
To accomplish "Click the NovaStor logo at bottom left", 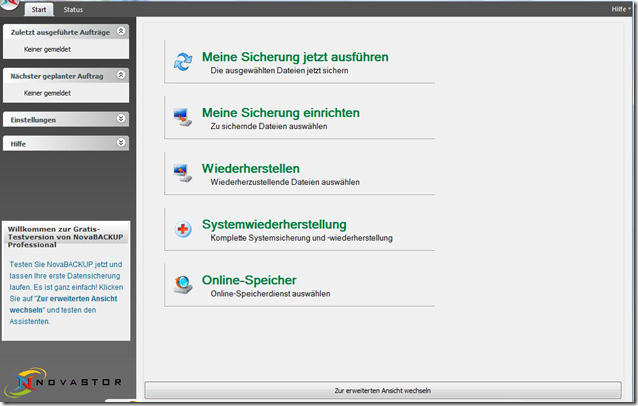I will (63, 382).
